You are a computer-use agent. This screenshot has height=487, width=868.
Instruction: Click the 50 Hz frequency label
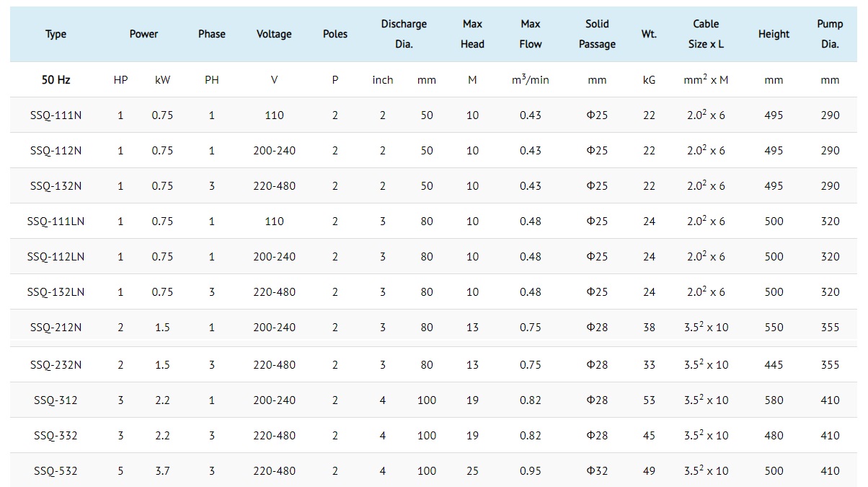56,80
